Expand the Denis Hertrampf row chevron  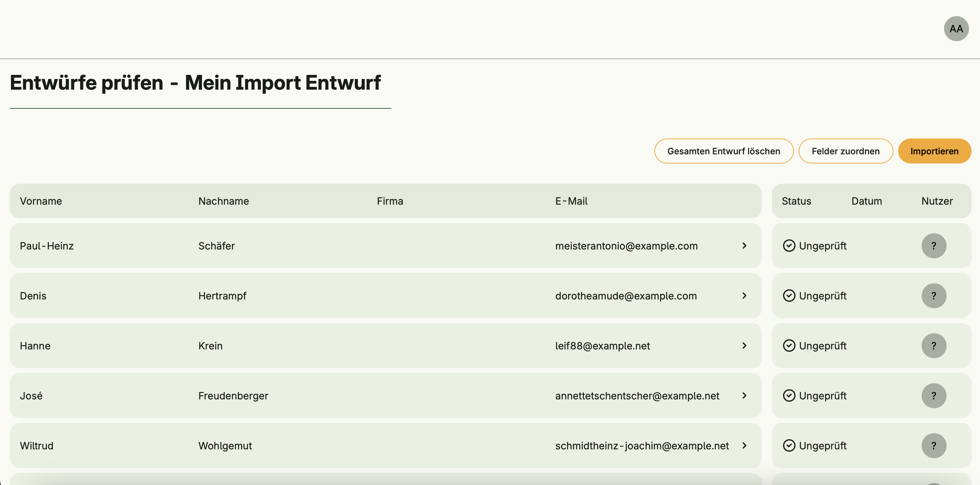[744, 295]
